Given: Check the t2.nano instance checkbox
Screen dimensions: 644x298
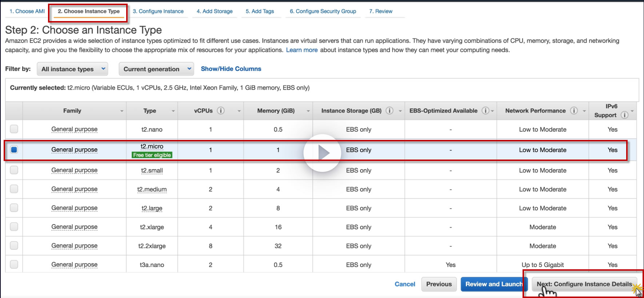Looking at the screenshot, I should (14, 129).
